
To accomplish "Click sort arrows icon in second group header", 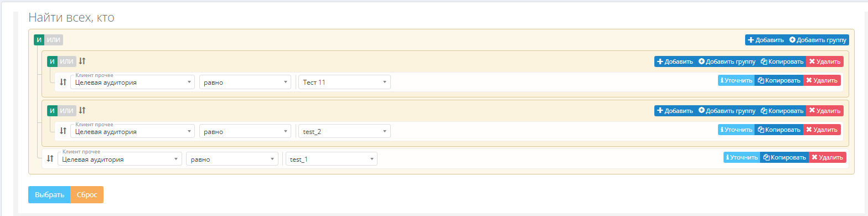I will [82, 110].
